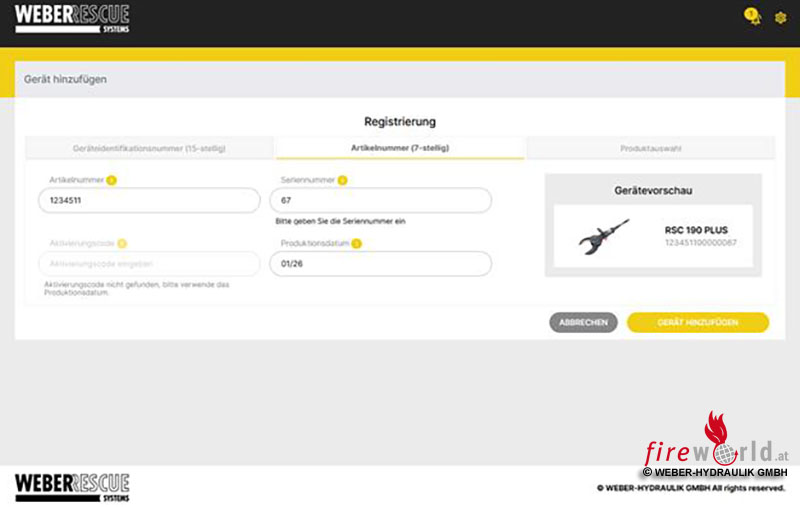The height and width of the screenshot is (507, 800).
Task: Select the Produktionsdatum input field
Action: click(380, 264)
